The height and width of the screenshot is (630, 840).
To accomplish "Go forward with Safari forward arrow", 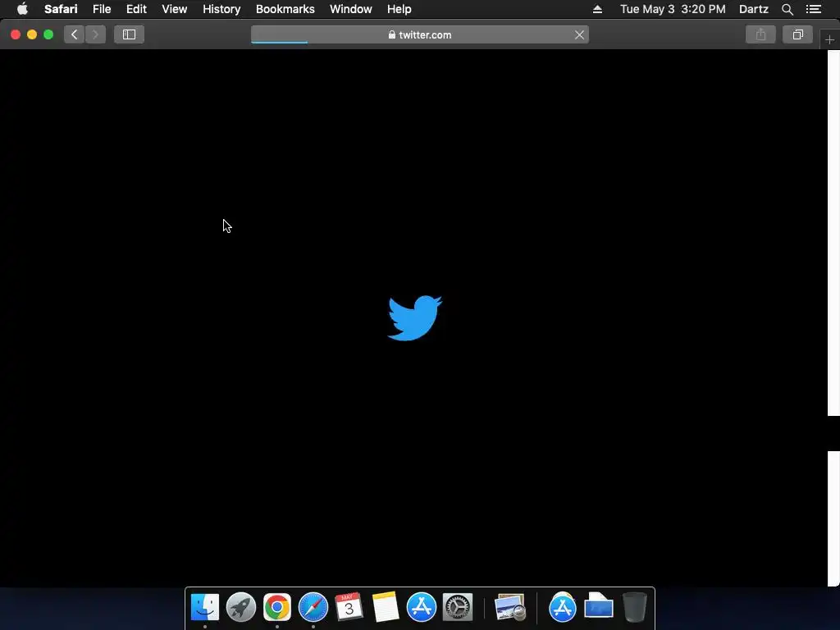I will pyautogui.click(x=95, y=34).
